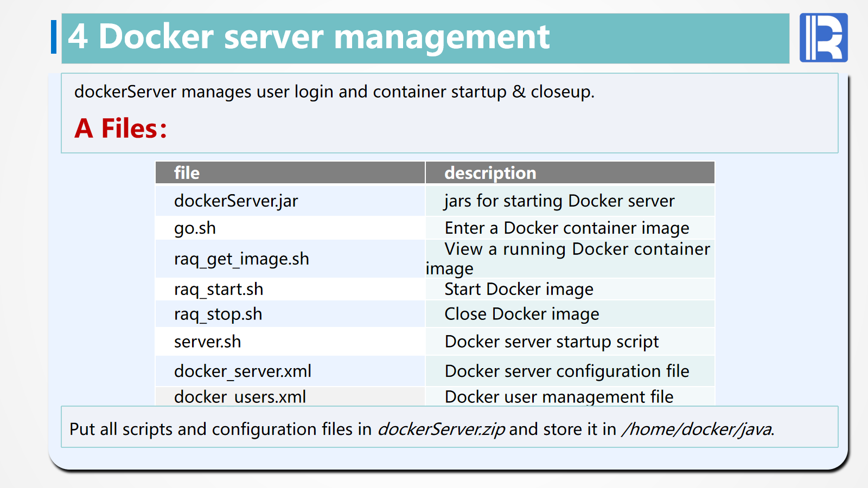This screenshot has height=488, width=868.
Task: Click "jars for starting Docker server" description
Action: click(559, 201)
